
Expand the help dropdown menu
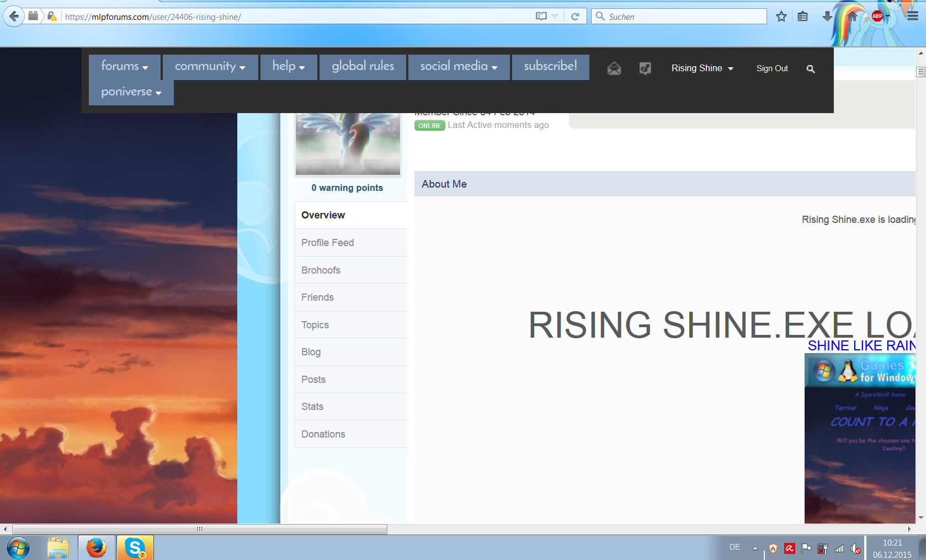click(289, 67)
